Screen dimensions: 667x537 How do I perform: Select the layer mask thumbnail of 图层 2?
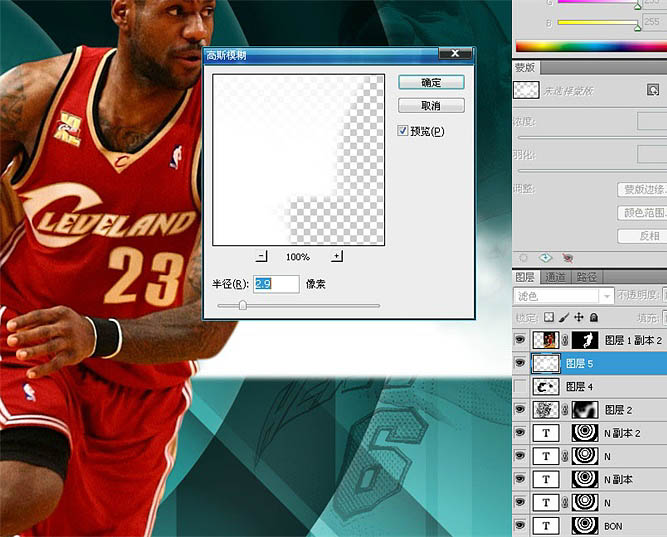585,410
